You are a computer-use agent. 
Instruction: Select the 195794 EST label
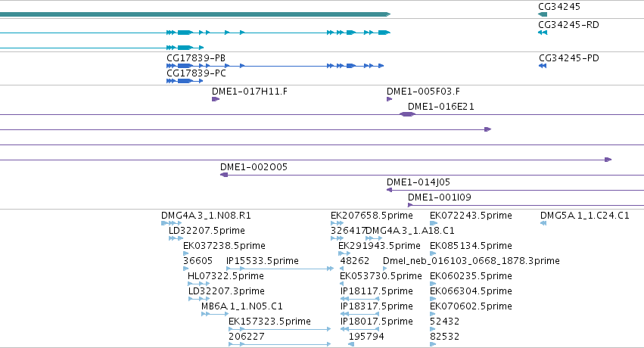(x=366, y=337)
